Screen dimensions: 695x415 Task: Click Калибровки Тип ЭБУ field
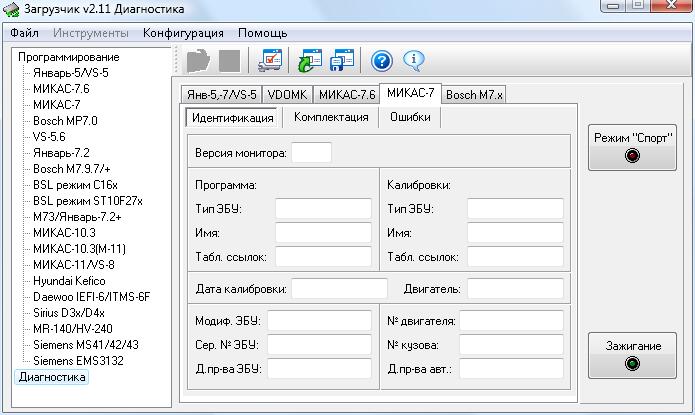(515, 208)
